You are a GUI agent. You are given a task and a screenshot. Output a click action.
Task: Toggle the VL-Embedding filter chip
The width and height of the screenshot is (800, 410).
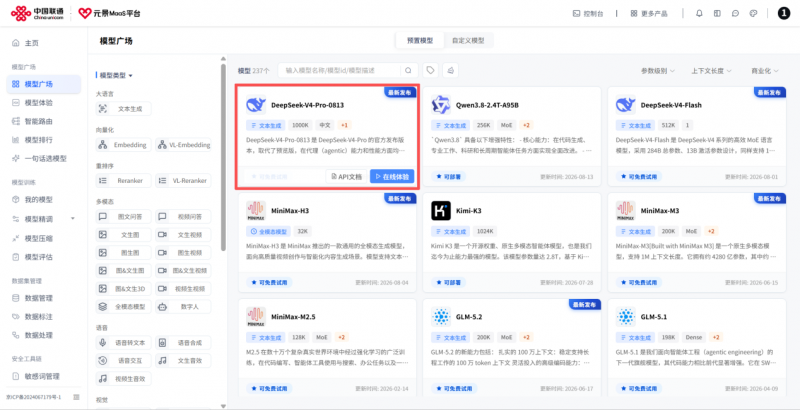point(183,145)
